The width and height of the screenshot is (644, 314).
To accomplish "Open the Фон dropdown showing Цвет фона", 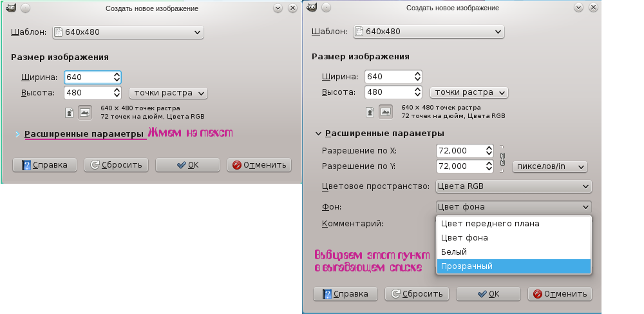I will click(513, 207).
